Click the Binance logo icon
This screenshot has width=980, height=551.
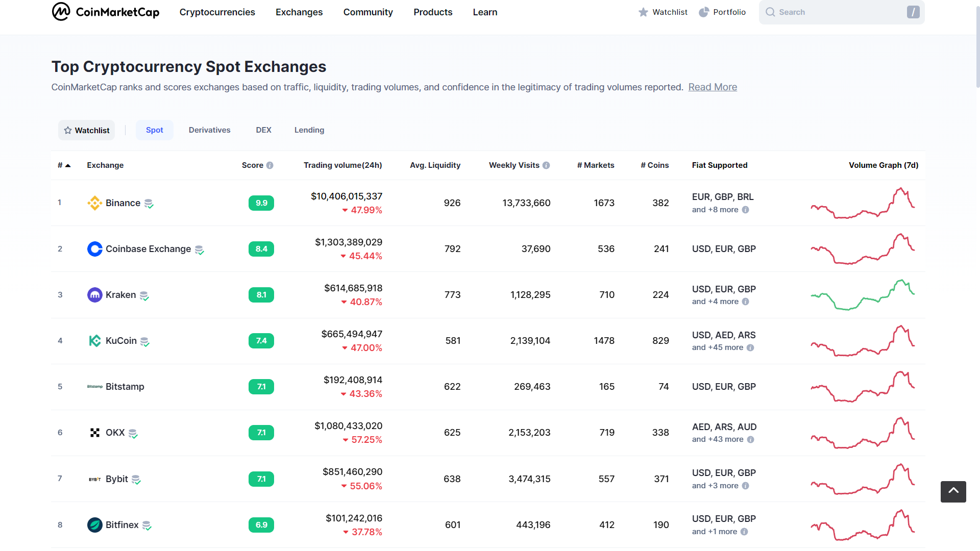coord(94,203)
